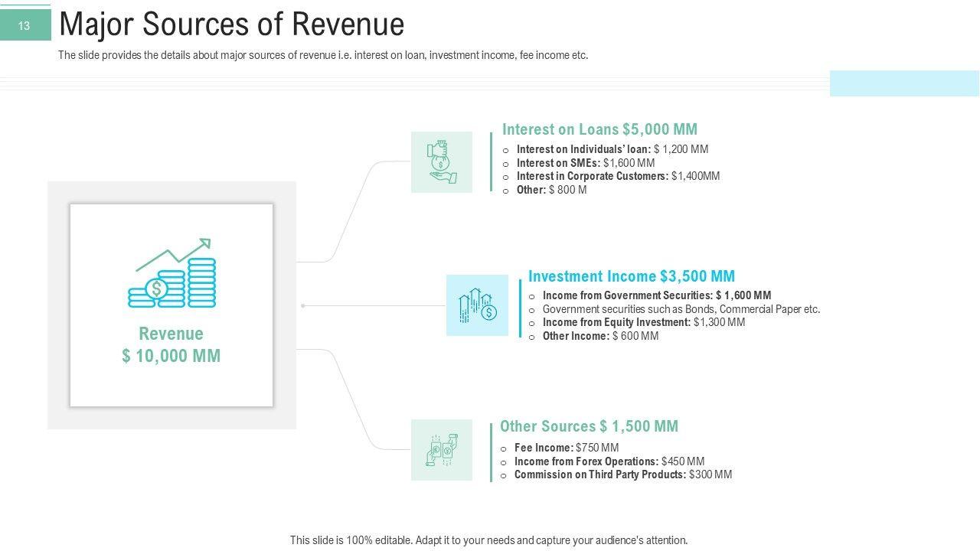The height and width of the screenshot is (551, 980).
Task: Select the Other Sources $ 1,500 MM heading
Action: 589,426
